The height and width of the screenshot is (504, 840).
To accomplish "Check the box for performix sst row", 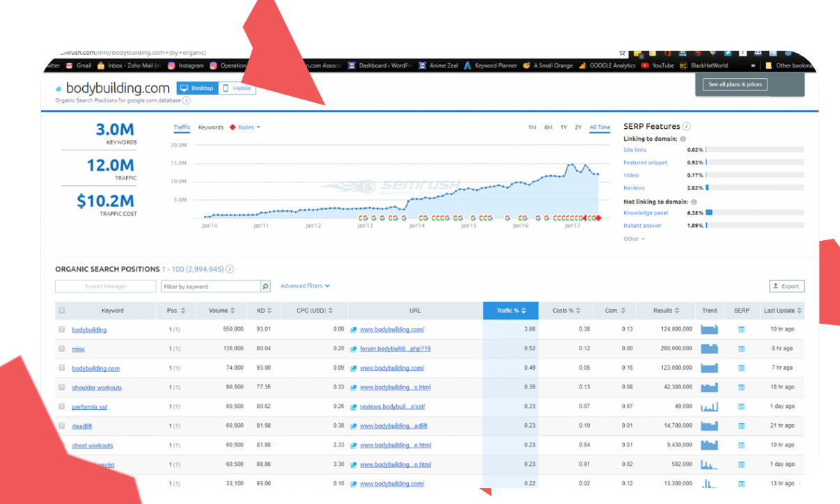I will (x=62, y=407).
